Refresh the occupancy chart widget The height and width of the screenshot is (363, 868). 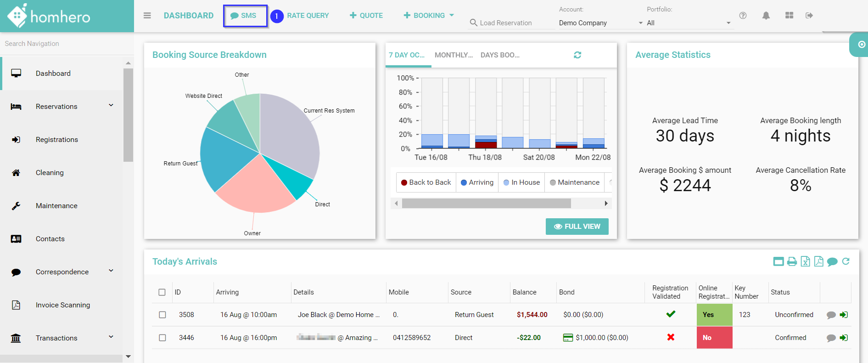tap(577, 55)
